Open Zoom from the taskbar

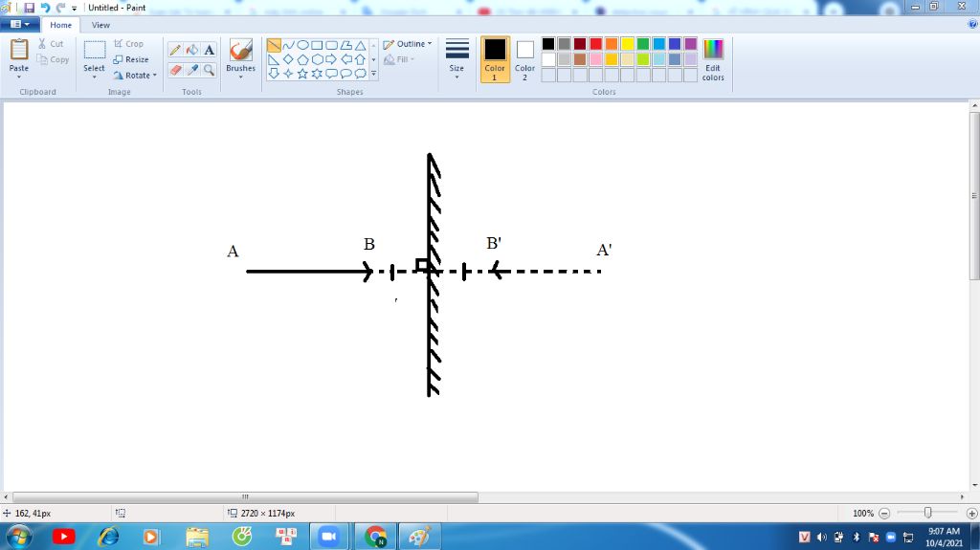[x=329, y=537]
